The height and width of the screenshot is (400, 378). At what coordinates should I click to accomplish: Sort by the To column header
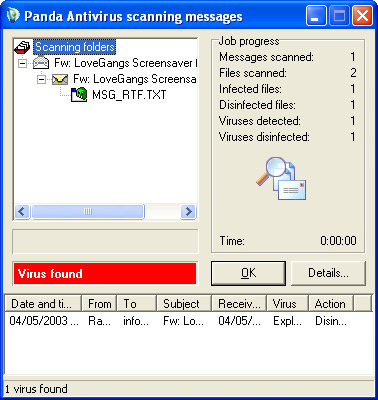[x=137, y=304]
